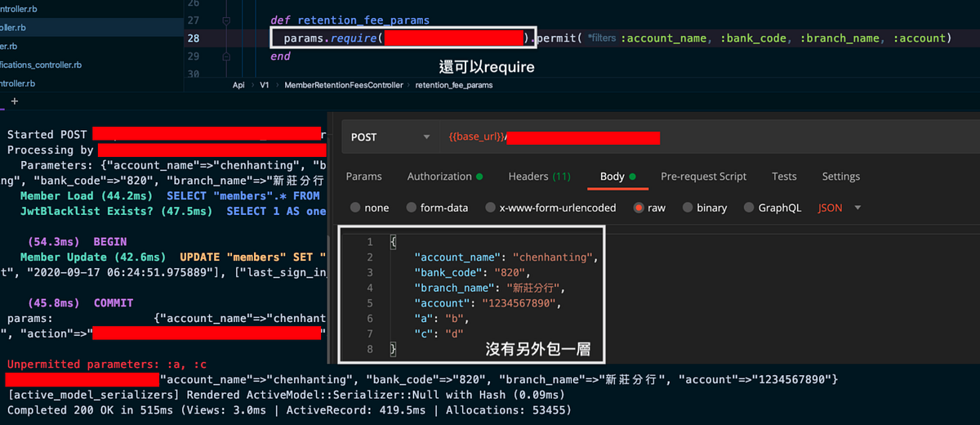The width and height of the screenshot is (980, 425).
Task: Click the :account_name symbol in permit
Action: pos(666,38)
